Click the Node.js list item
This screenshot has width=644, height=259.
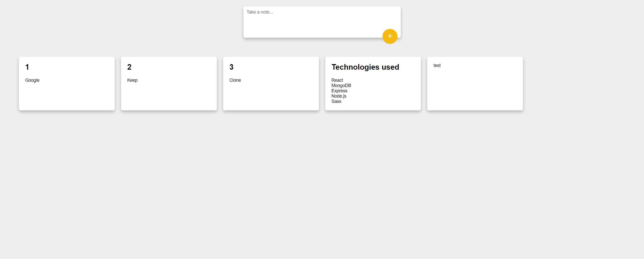[x=339, y=96]
